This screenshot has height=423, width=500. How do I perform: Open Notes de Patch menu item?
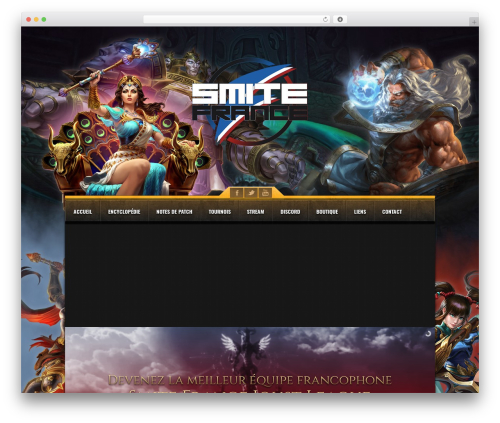(x=174, y=212)
